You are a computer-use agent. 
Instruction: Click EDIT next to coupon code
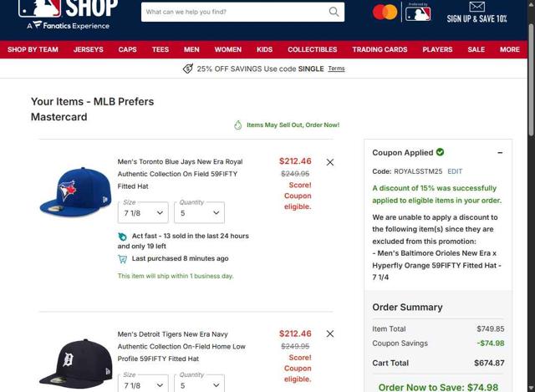click(x=455, y=171)
